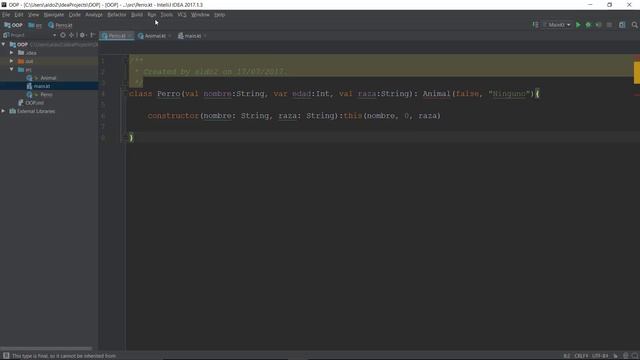Open the Tools menu

click(167, 15)
